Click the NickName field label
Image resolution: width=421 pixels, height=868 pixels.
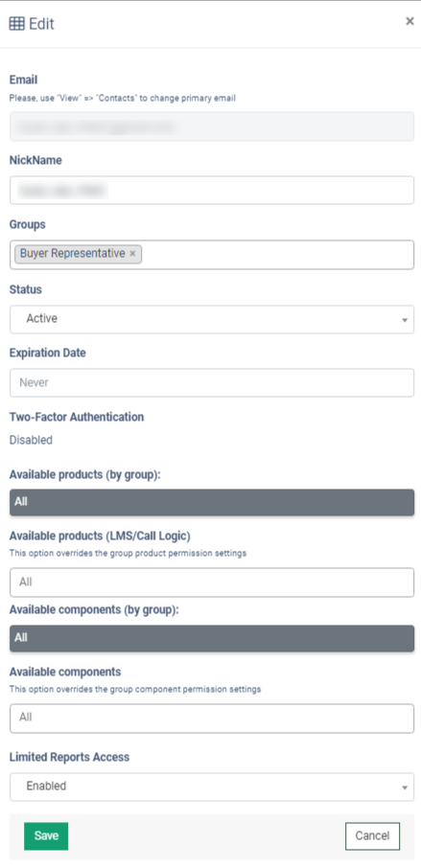click(35, 161)
